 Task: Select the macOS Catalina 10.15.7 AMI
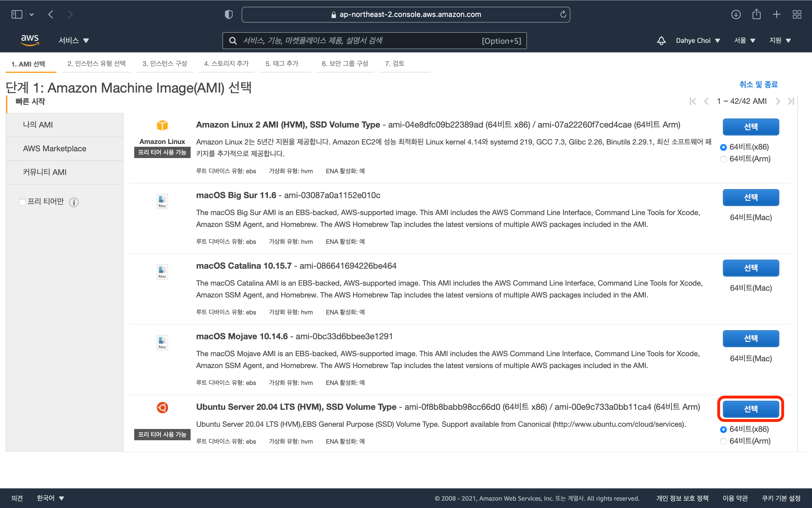(751, 268)
